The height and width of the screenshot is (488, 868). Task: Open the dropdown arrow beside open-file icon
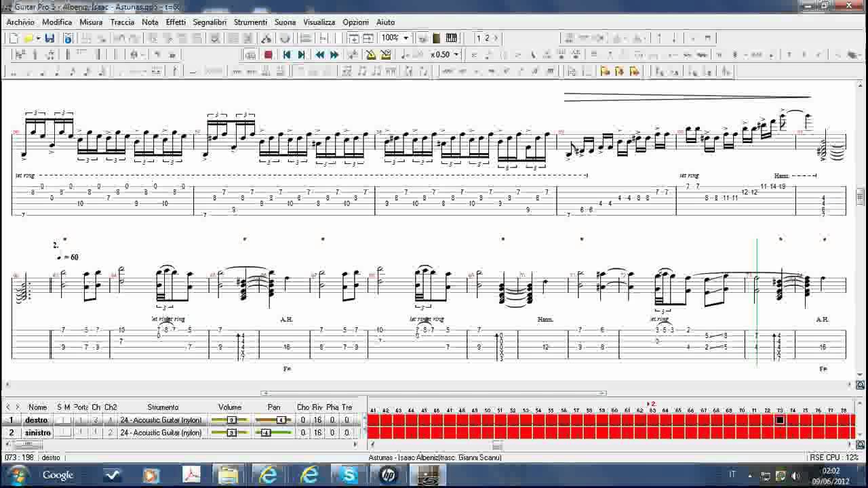38,38
